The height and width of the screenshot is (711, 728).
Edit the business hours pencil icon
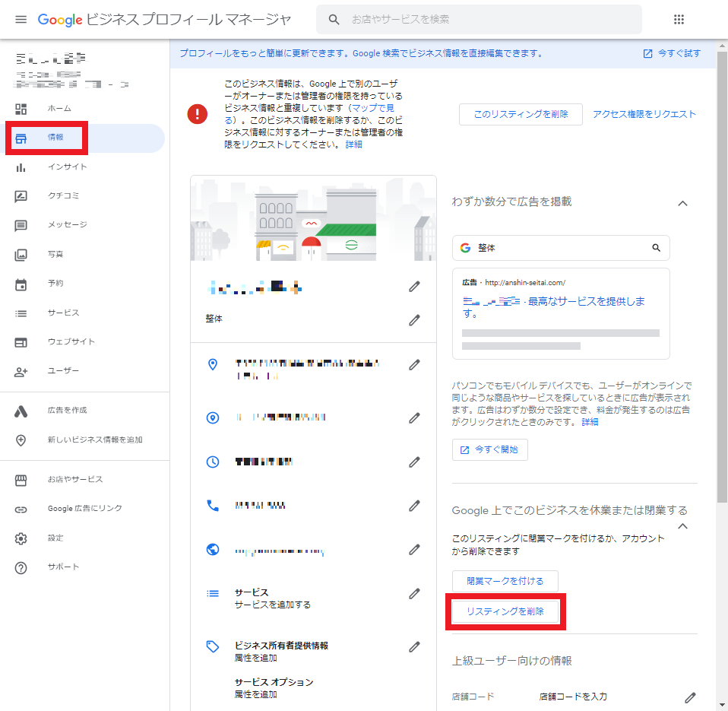pyautogui.click(x=414, y=462)
